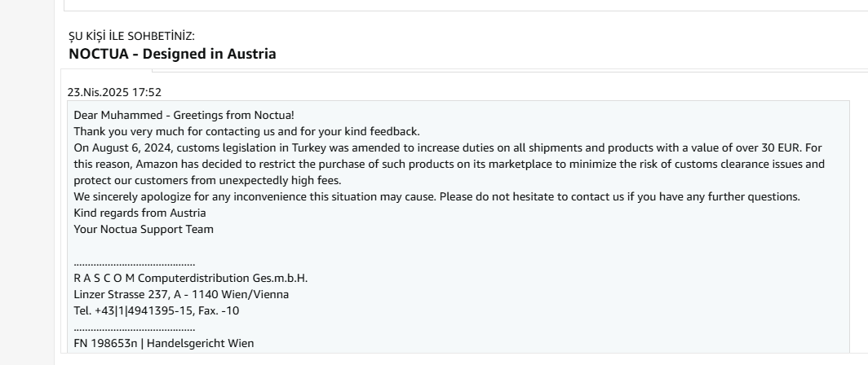Click the second dotted separator line
This screenshot has height=365, width=868.
(x=134, y=328)
